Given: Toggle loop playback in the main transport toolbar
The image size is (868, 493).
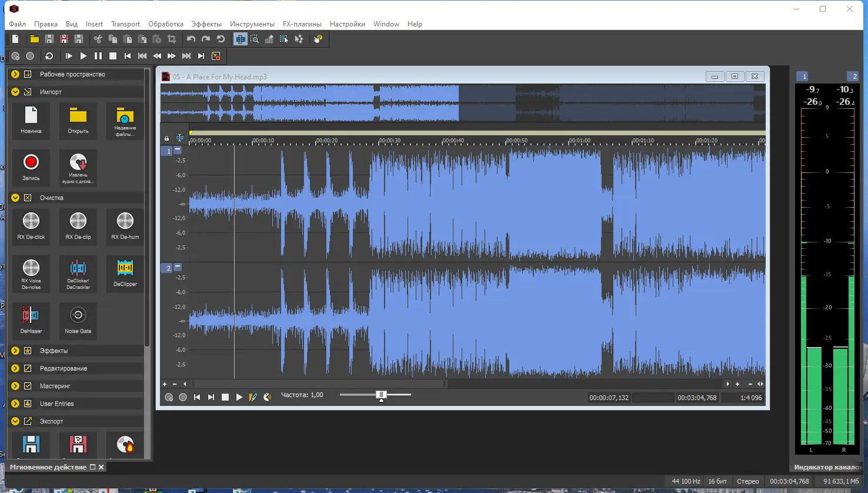Looking at the screenshot, I should coord(49,56).
